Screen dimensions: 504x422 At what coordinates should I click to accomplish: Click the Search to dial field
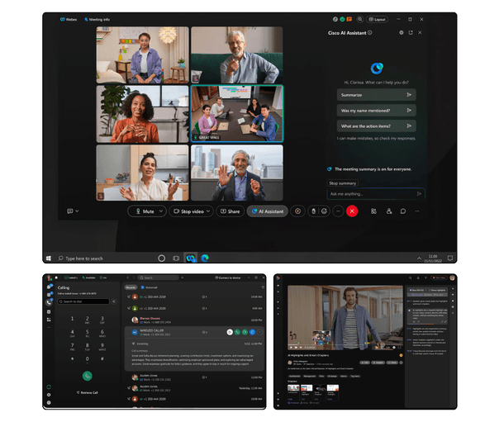(83, 301)
